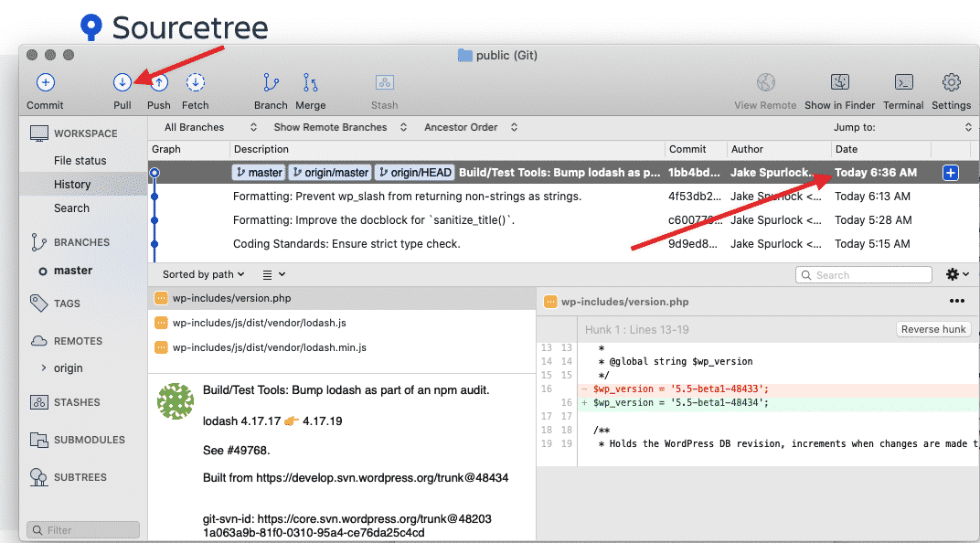980x543 pixels.
Task: Pull changes with the Pull icon
Action: tap(122, 82)
